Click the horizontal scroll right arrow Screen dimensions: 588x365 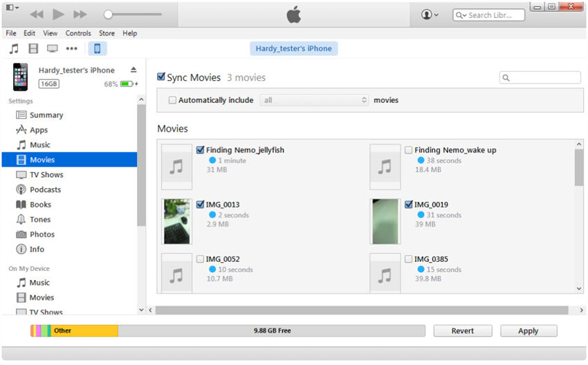pyautogui.click(x=581, y=310)
